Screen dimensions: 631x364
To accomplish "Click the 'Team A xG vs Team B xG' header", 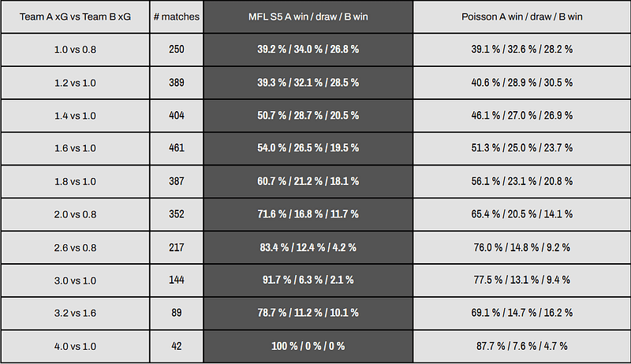I will (76, 17).
